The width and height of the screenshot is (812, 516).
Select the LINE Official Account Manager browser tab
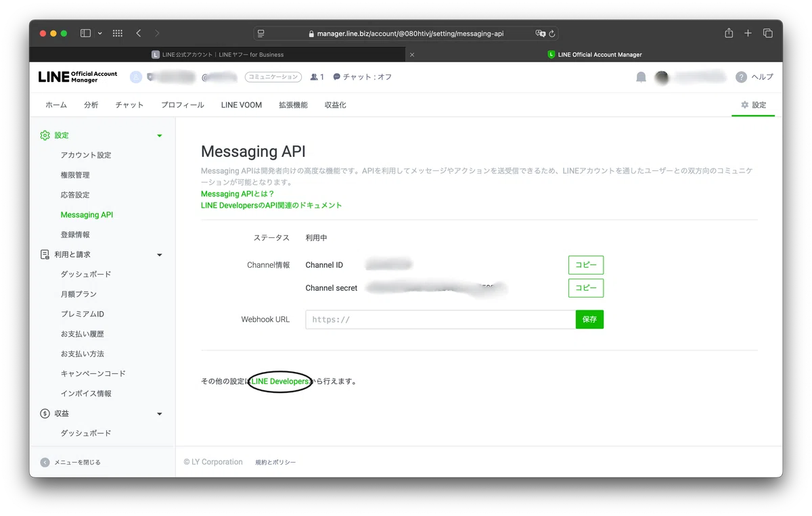(594, 55)
